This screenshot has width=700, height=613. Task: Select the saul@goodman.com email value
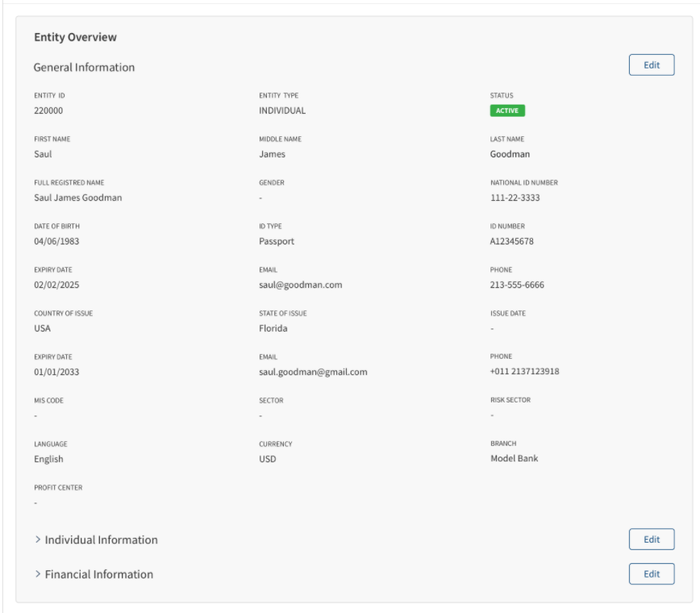(301, 285)
